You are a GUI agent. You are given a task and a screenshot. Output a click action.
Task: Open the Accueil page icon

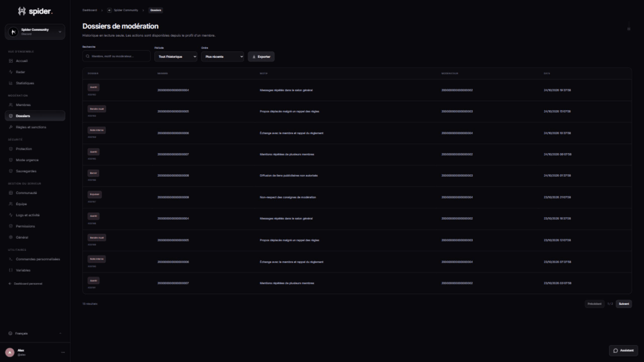click(x=11, y=61)
